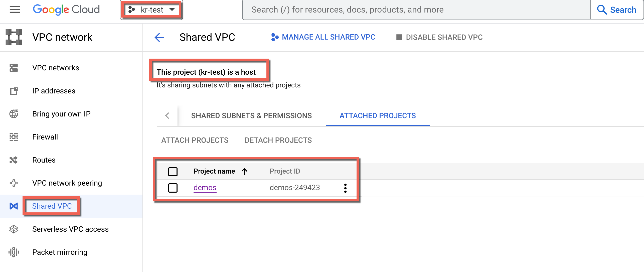Click the VPC networks sidebar icon
This screenshot has width=644, height=272.
pos(14,68)
